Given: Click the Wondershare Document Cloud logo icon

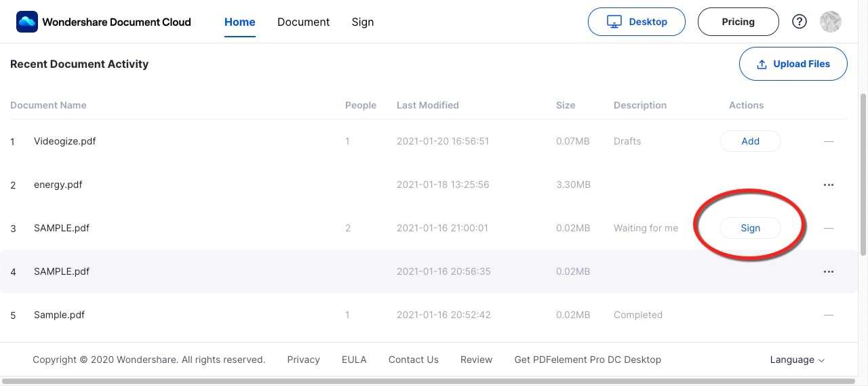Looking at the screenshot, I should (27, 22).
